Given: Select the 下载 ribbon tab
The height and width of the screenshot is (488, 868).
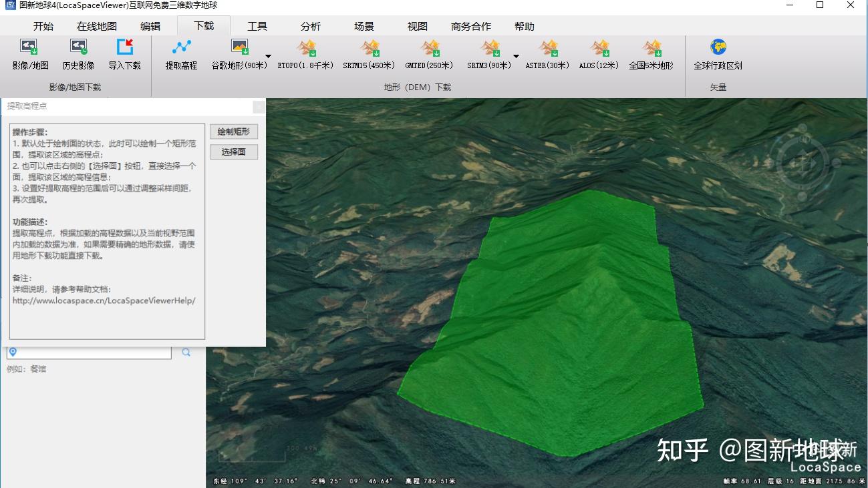Looking at the screenshot, I should tap(204, 26).
